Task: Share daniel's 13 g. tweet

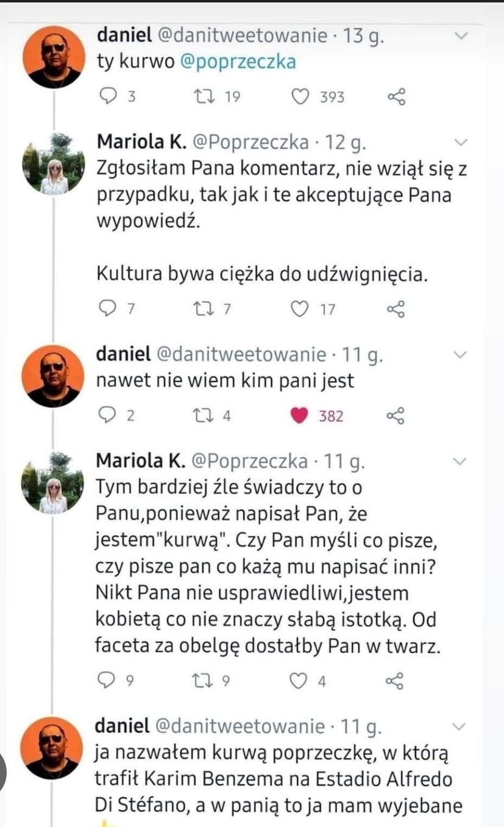Action: pos(396,97)
